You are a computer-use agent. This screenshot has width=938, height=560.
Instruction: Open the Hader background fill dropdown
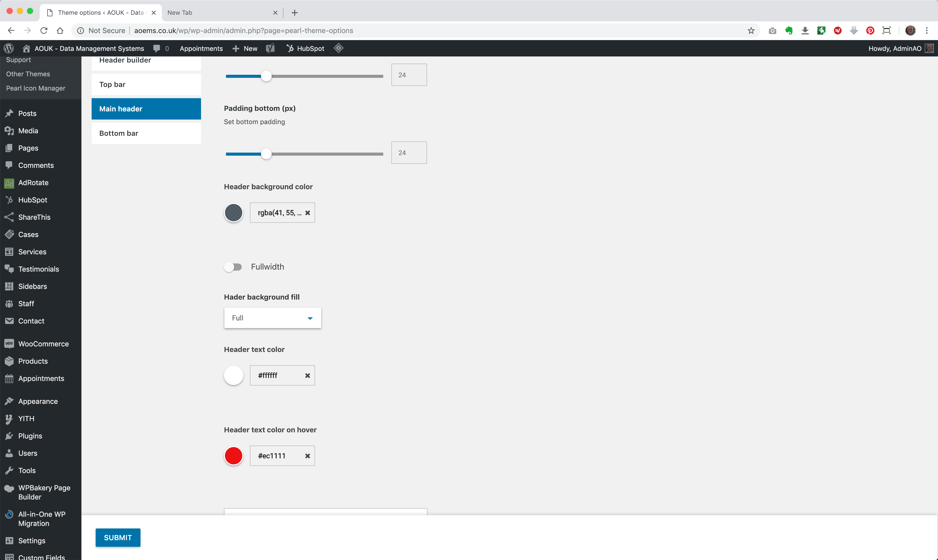[x=272, y=318]
